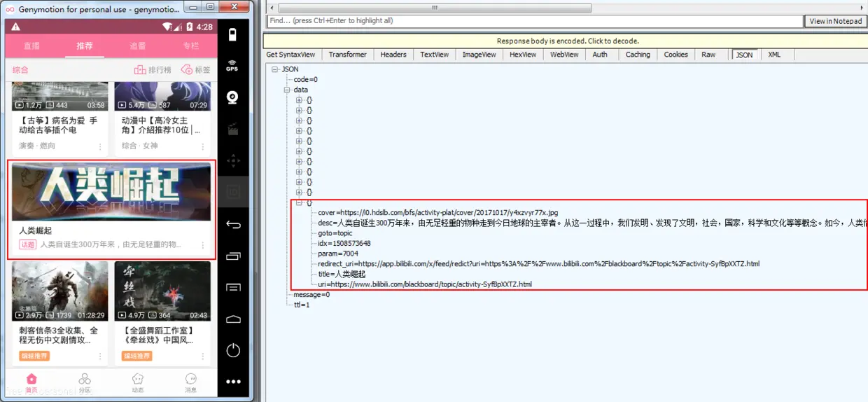
Task: Select the ttl=1 tree row
Action: (302, 305)
